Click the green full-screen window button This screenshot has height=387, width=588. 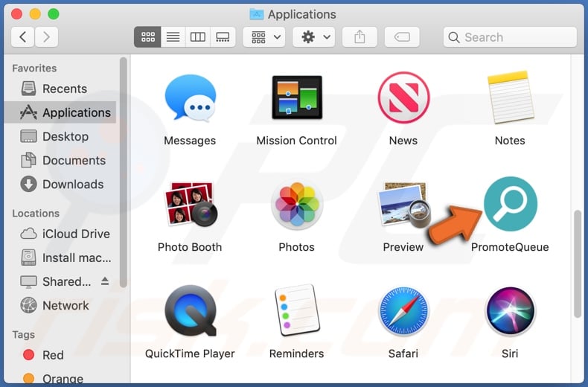click(x=54, y=14)
